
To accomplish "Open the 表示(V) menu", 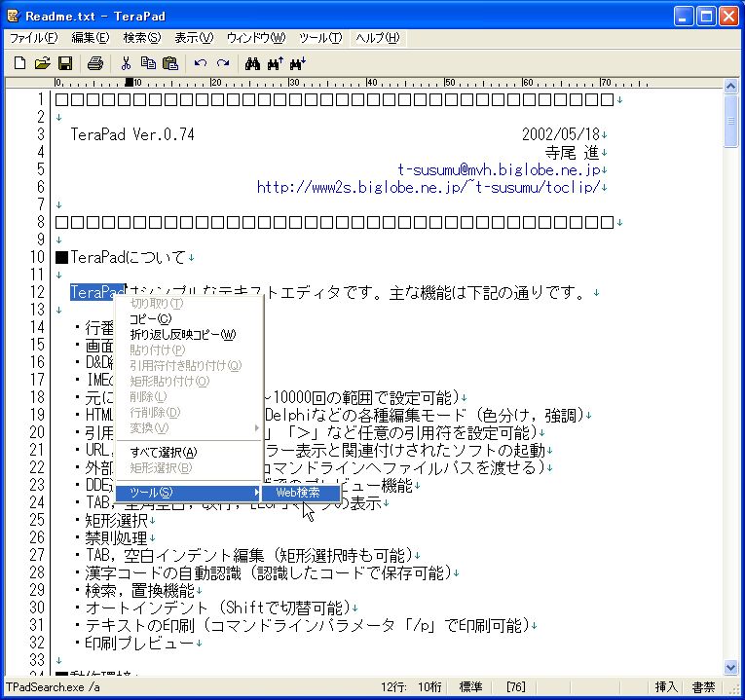I will click(194, 38).
